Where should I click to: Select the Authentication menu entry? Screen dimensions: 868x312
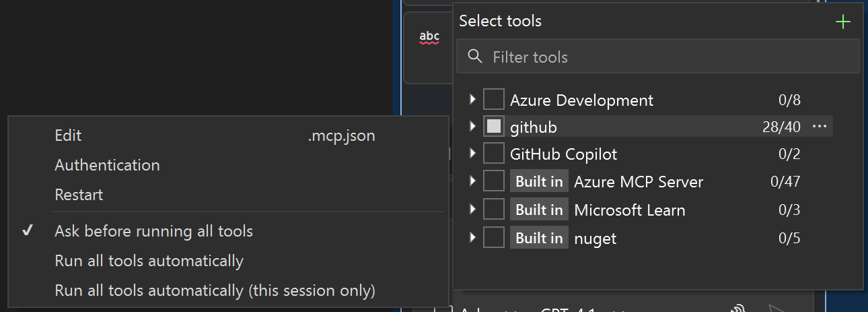click(x=107, y=165)
